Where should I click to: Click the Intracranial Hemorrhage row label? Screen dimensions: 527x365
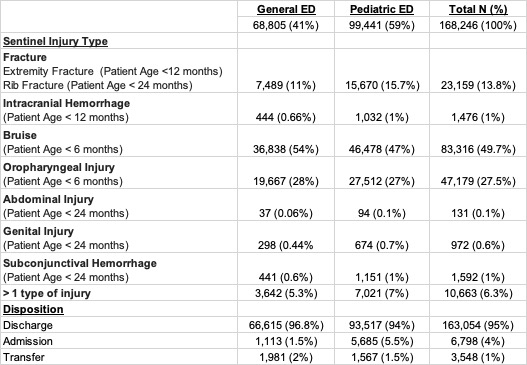click(67, 103)
